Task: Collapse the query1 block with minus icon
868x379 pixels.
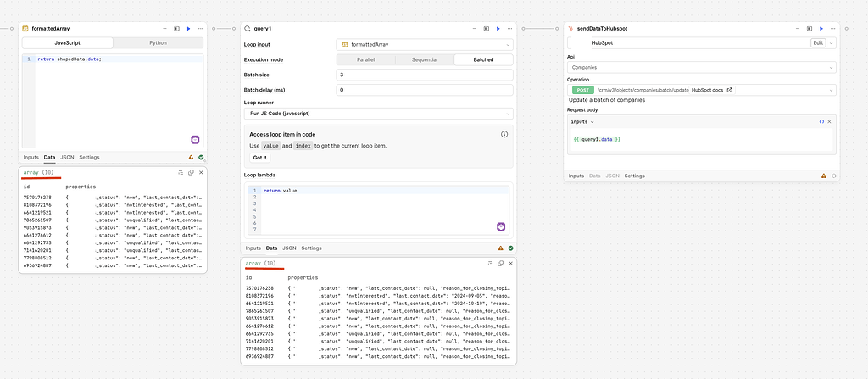Action: tap(475, 28)
